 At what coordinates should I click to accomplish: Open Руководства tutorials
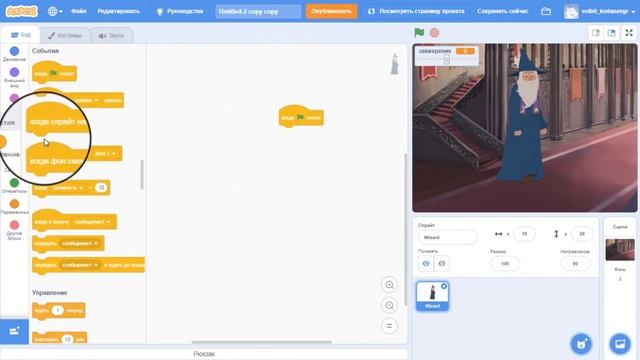[180, 11]
